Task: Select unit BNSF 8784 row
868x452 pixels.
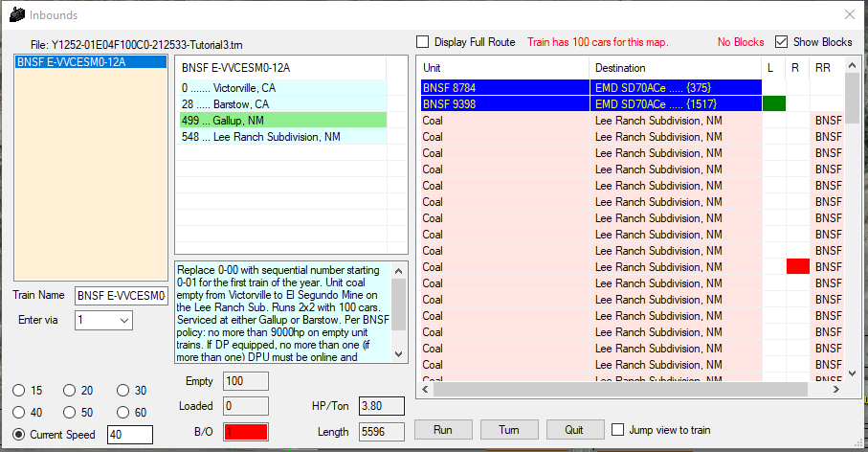Action: click(504, 87)
